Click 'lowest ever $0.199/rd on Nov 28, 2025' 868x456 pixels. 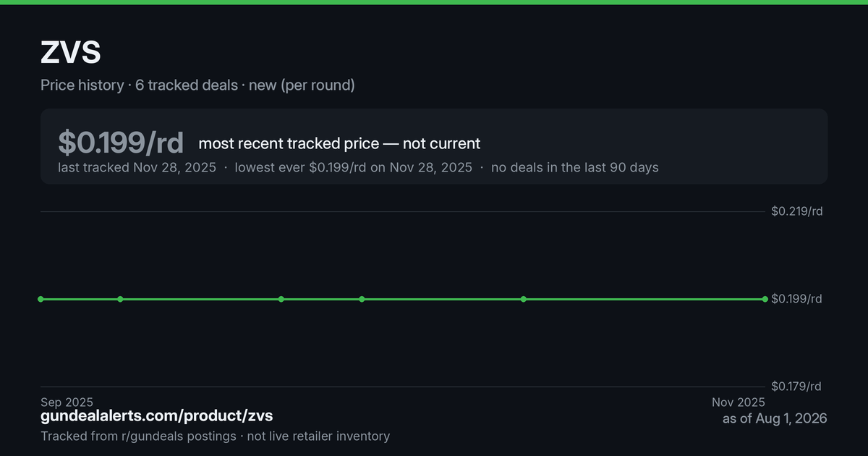click(353, 167)
